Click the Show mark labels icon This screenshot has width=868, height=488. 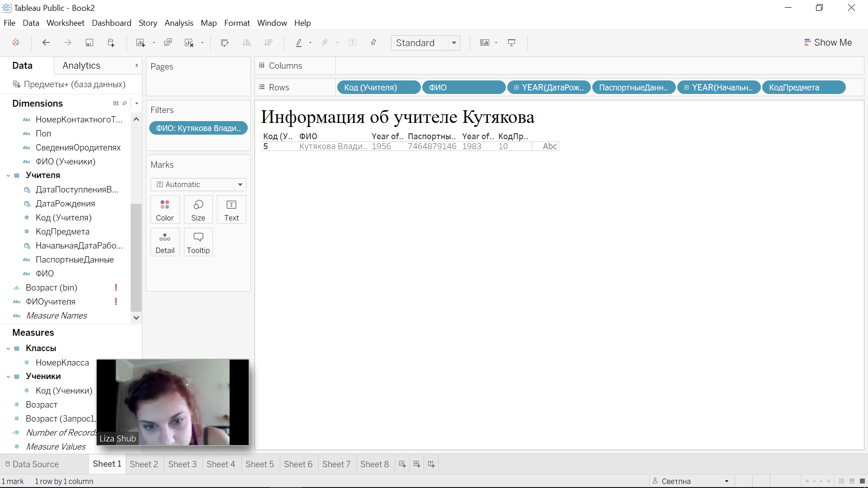(353, 42)
